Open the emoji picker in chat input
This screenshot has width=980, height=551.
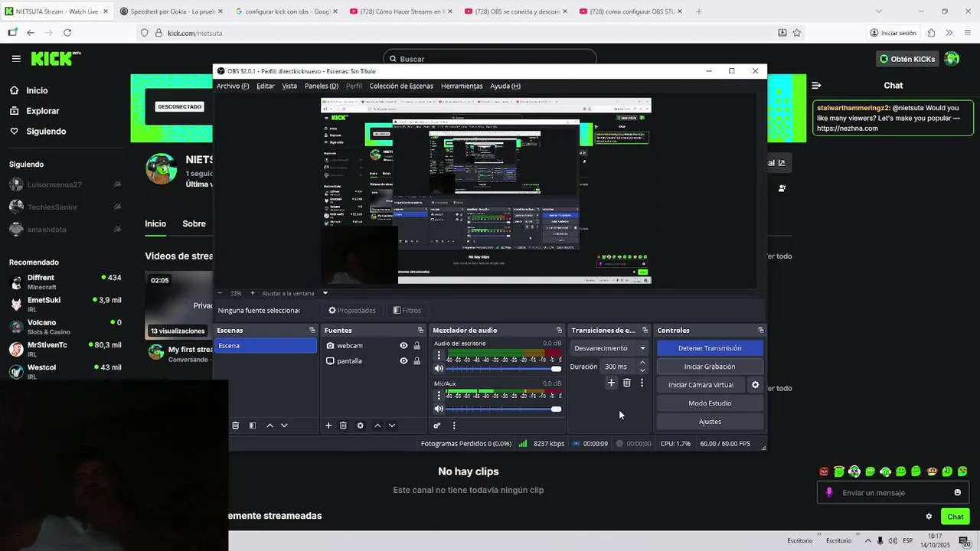[x=957, y=493]
